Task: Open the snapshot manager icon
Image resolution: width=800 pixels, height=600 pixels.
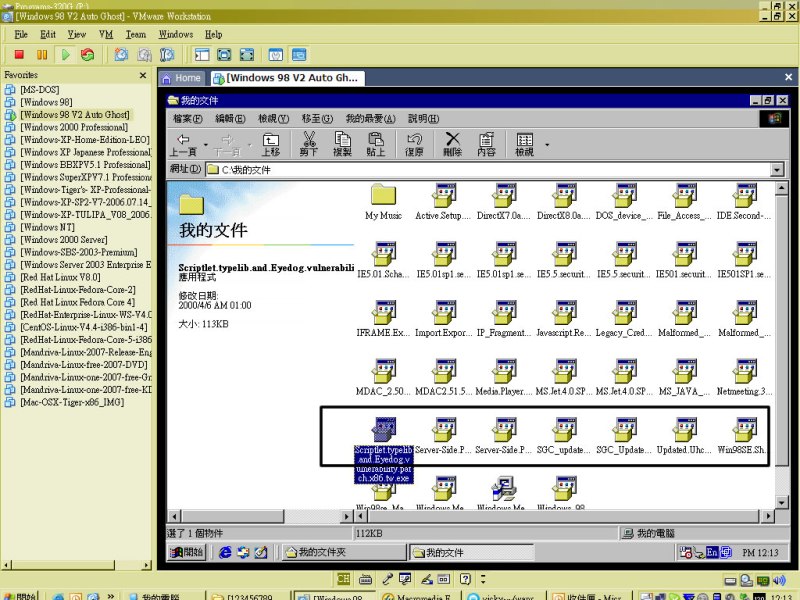Action: coord(167,55)
